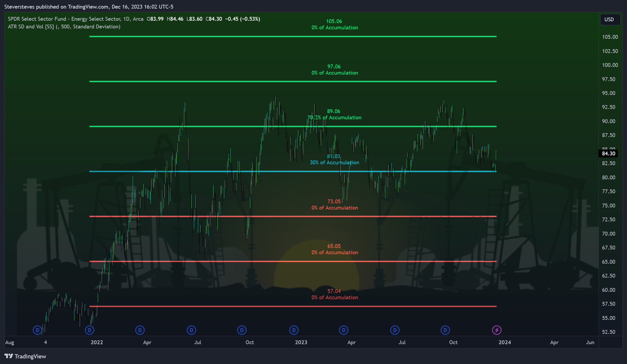
Task: Click the dividend marker above Oct 2022
Action: [x=242, y=330]
